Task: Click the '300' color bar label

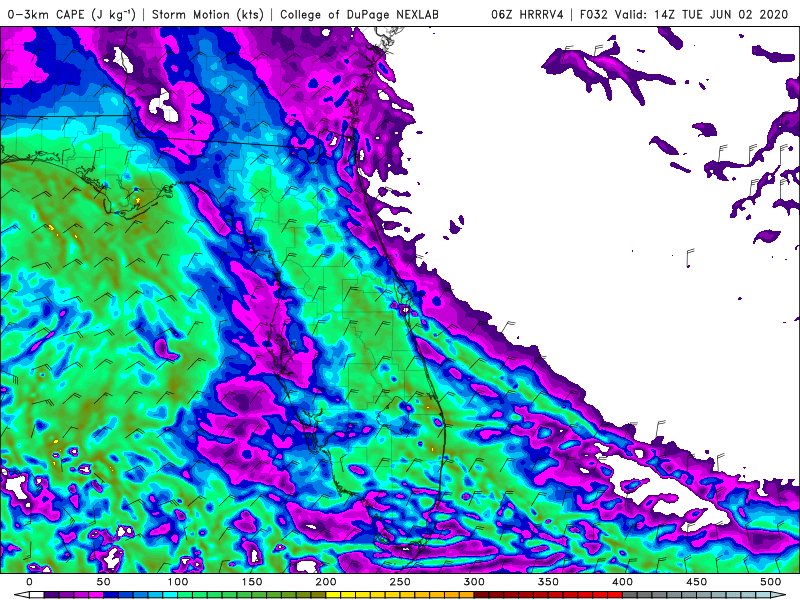Action: (474, 582)
